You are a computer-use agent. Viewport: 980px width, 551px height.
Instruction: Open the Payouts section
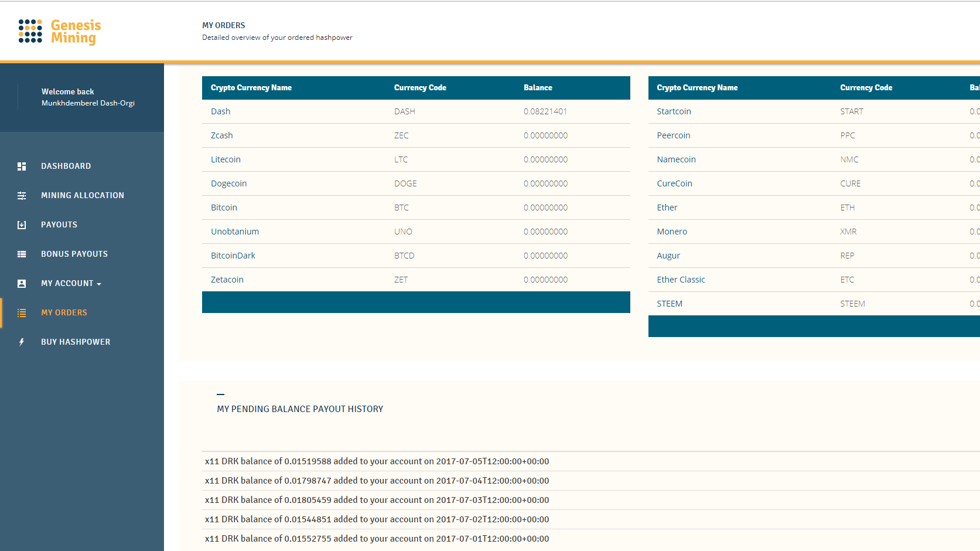coord(59,225)
